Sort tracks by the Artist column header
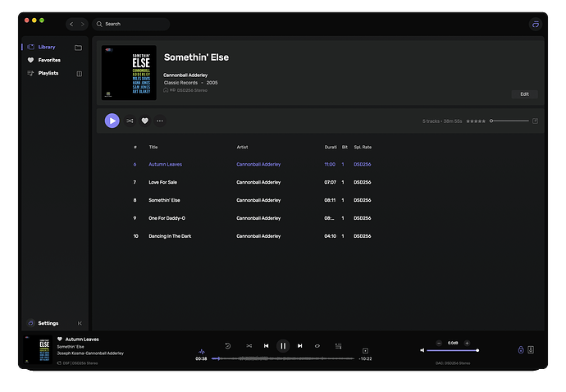The width and height of the screenshot is (566, 392). tap(242, 147)
